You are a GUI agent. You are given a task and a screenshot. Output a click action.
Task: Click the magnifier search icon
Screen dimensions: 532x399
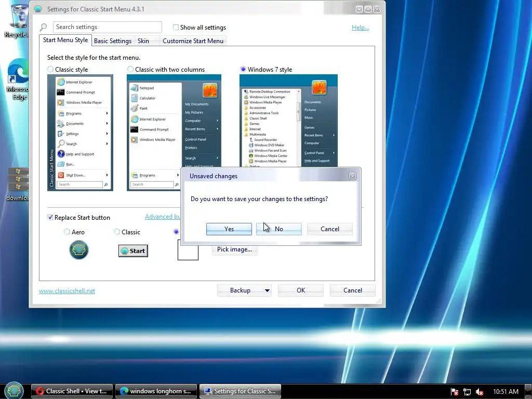[44, 27]
